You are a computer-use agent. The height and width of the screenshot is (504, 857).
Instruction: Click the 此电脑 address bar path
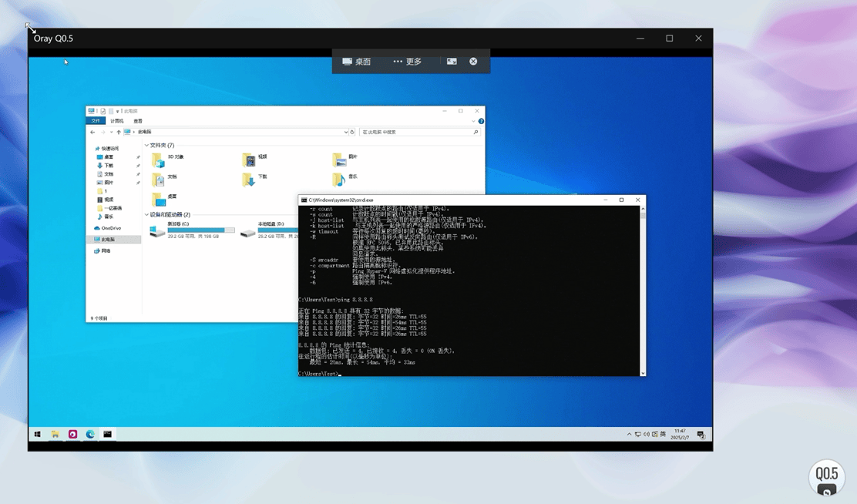pyautogui.click(x=144, y=132)
